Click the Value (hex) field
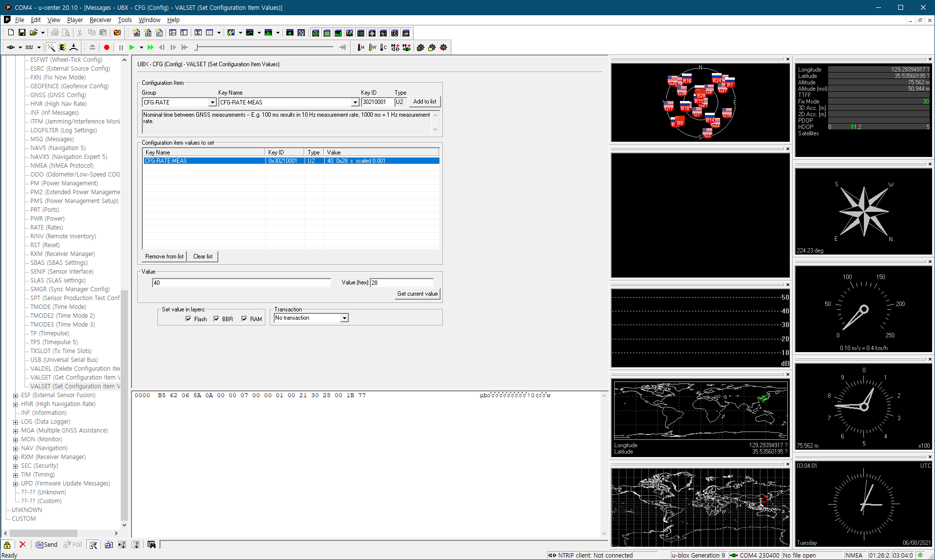 click(x=402, y=283)
